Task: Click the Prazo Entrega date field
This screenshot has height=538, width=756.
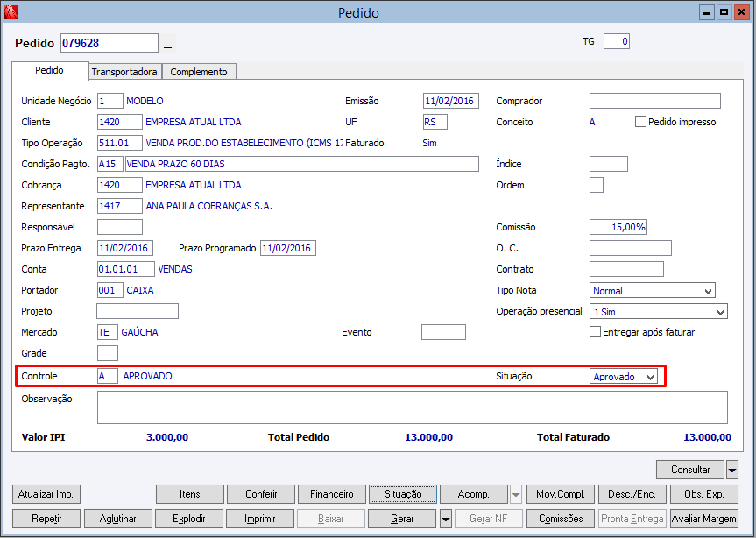Action: point(125,248)
